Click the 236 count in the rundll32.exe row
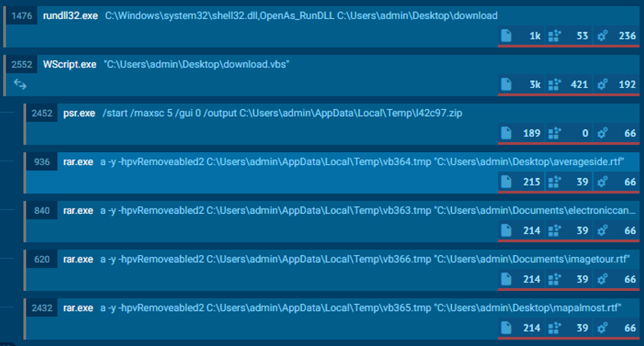 [627, 36]
